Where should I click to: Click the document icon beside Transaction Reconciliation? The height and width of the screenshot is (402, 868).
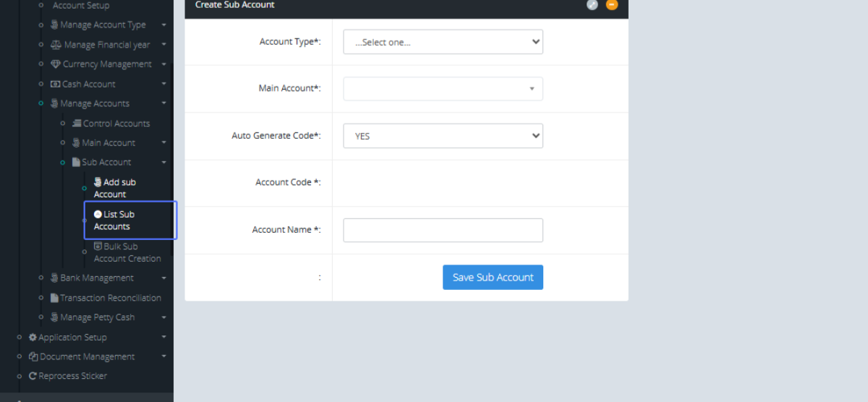tap(54, 298)
